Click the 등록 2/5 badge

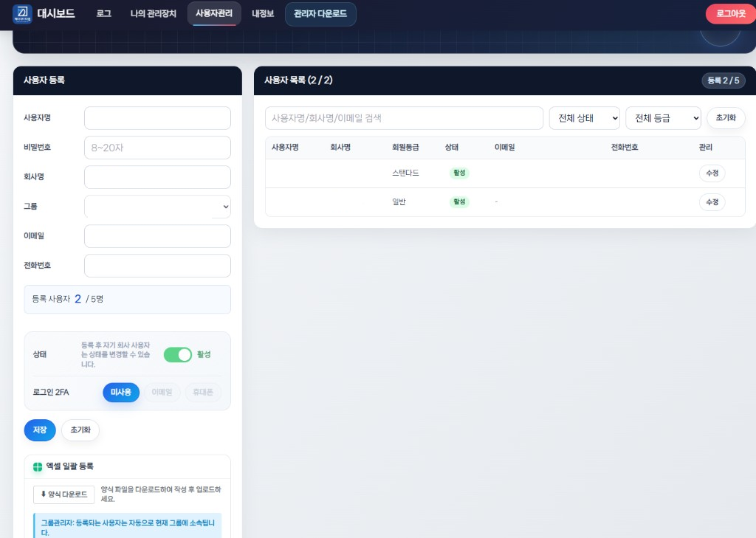724,80
